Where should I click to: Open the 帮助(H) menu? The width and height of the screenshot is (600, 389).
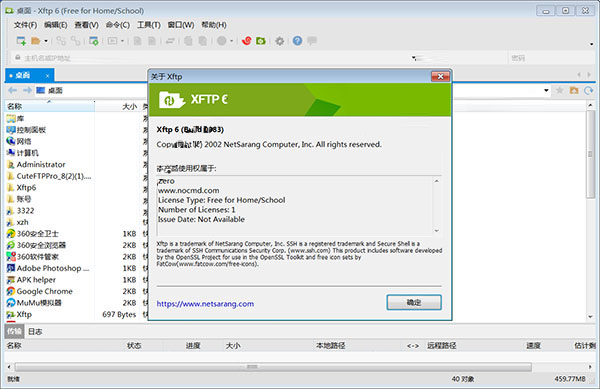(x=214, y=25)
